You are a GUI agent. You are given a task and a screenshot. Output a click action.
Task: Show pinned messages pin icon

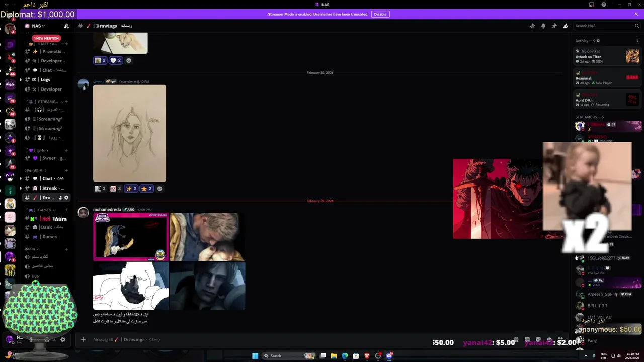coord(554,26)
